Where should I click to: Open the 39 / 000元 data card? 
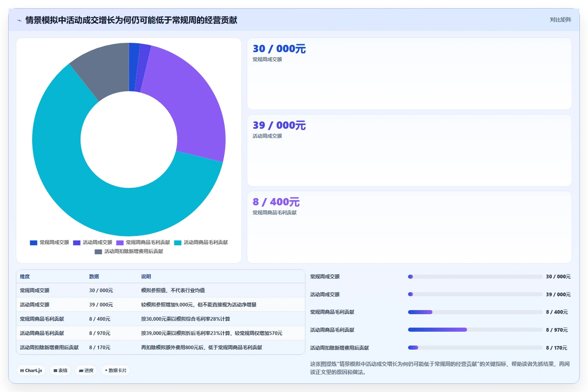[x=409, y=150]
